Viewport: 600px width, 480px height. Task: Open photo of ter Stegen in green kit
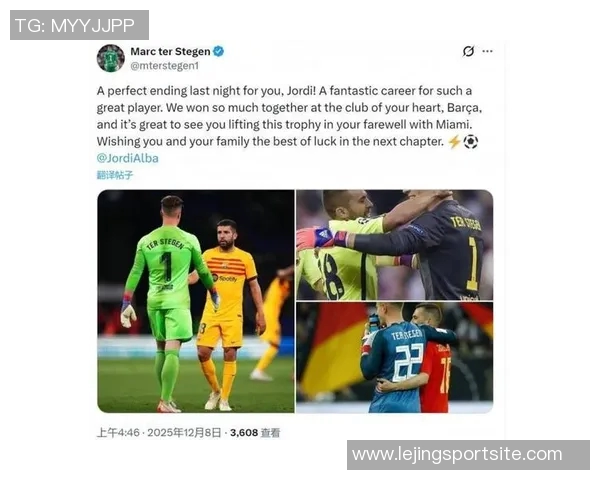(x=196, y=301)
